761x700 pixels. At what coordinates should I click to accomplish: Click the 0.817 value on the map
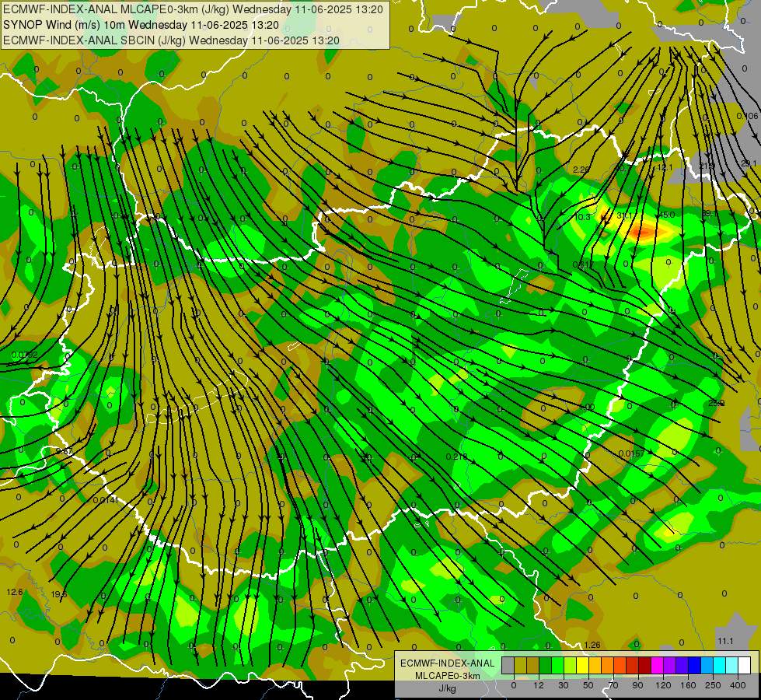[583, 264]
